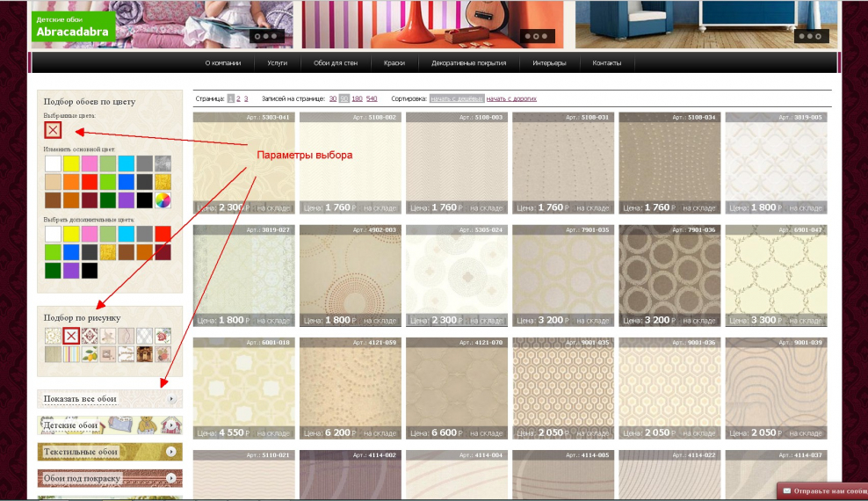Select white swatch in main color grid
Screen dimensions: 868x501
pyautogui.click(x=54, y=163)
